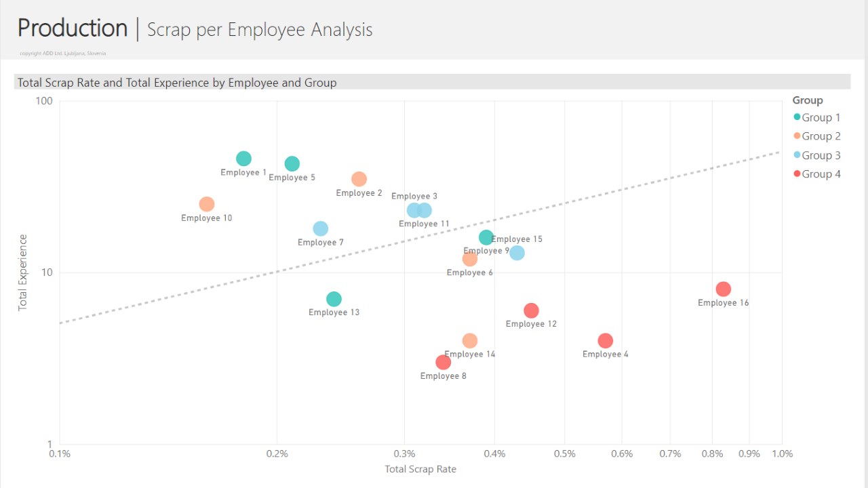
Task: Select the Employee 2 orange bubble
Action: tap(359, 179)
